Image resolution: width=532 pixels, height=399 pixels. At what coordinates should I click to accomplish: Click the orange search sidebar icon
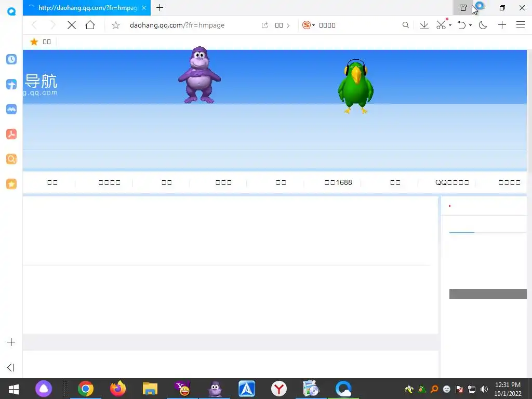pos(11,159)
